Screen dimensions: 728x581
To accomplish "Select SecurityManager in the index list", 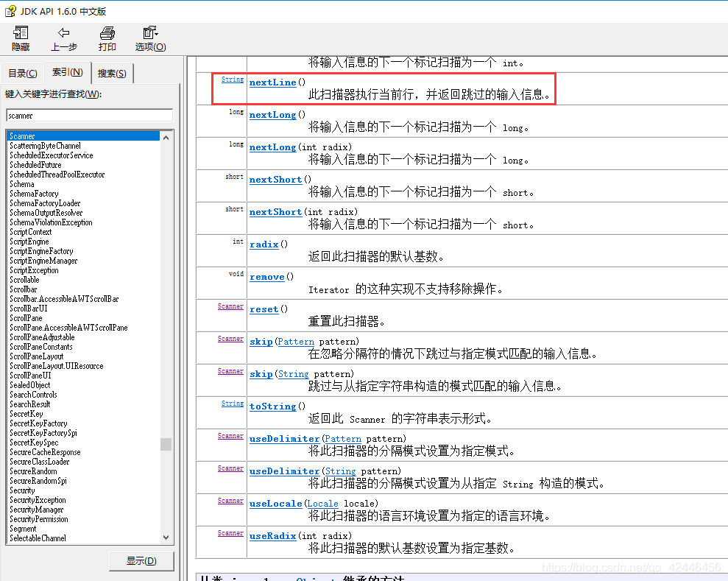I will pyautogui.click(x=37, y=510).
